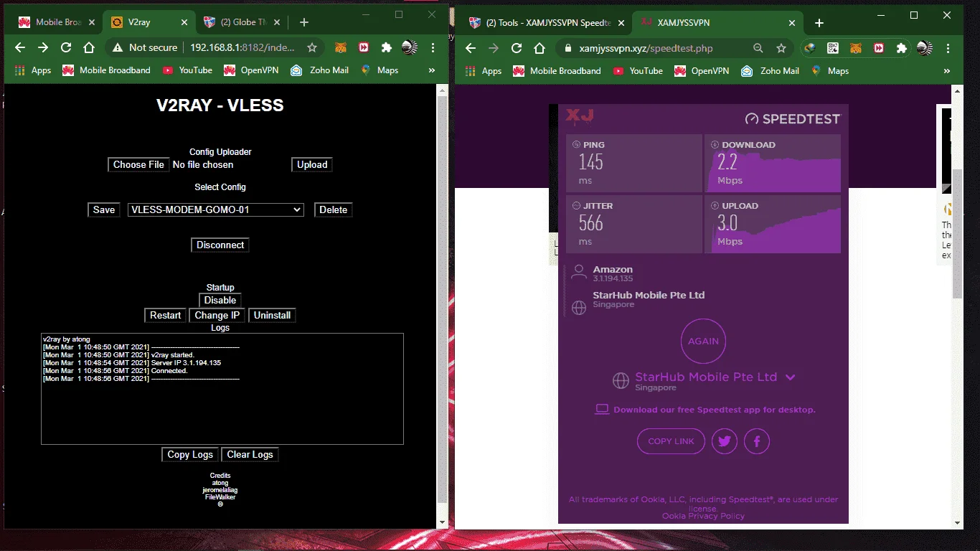980x551 pixels.
Task: Open VLESS-MODEM-GOMO-01 config dropdown
Action: click(216, 209)
